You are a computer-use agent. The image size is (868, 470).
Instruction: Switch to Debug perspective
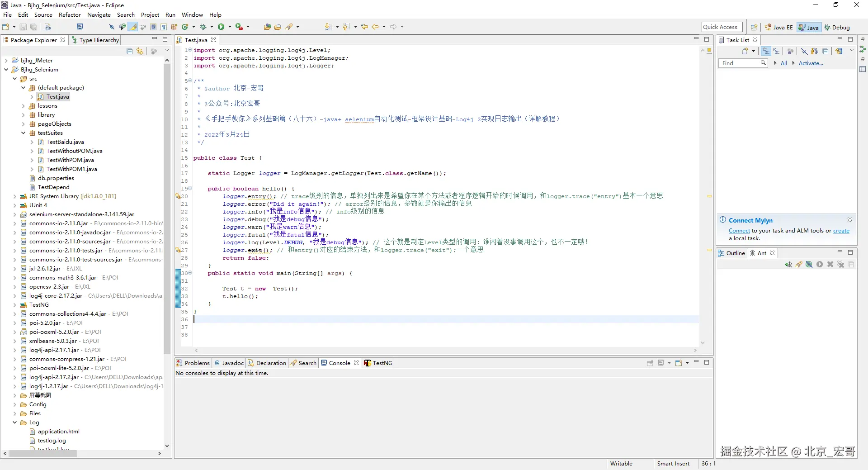(x=837, y=28)
